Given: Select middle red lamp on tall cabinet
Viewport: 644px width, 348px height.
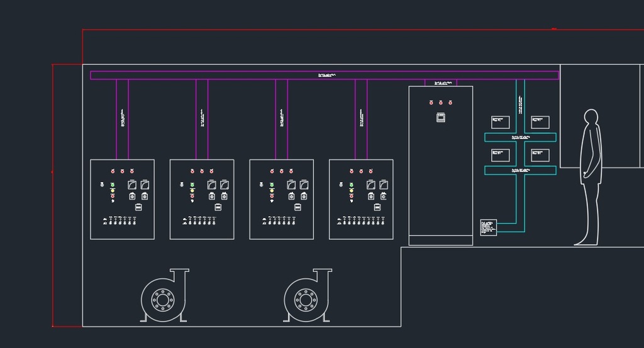Looking at the screenshot, I should point(441,102).
